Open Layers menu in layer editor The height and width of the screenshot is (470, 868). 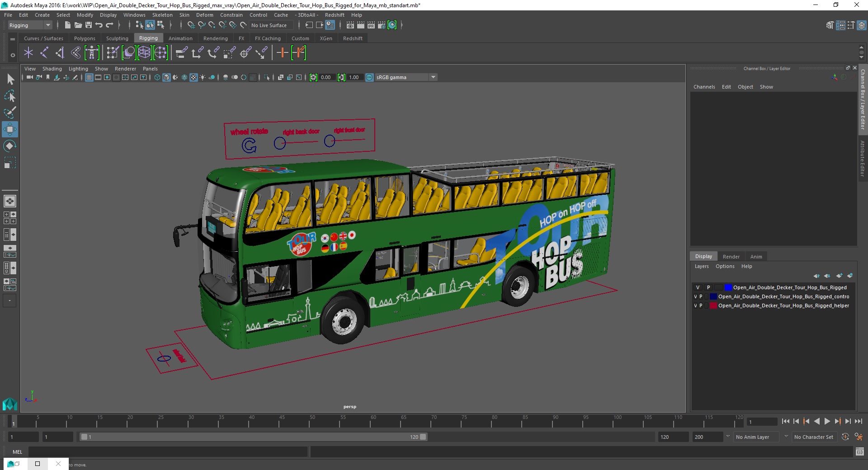(702, 266)
